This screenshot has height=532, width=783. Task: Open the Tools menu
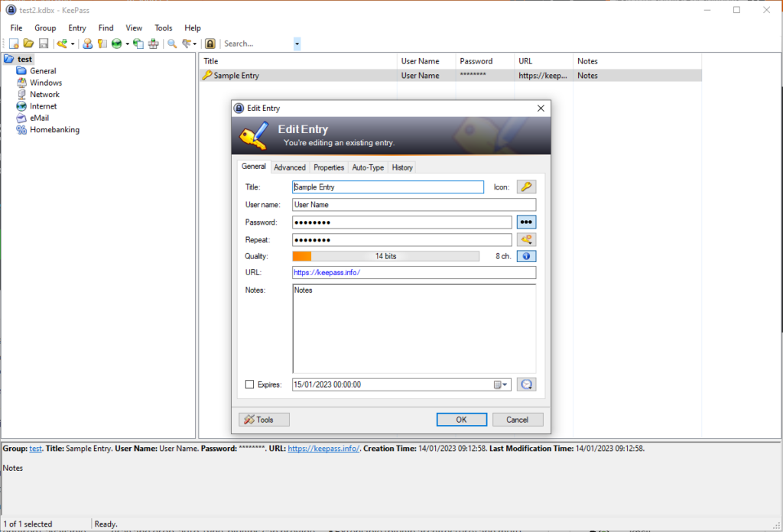(x=164, y=28)
